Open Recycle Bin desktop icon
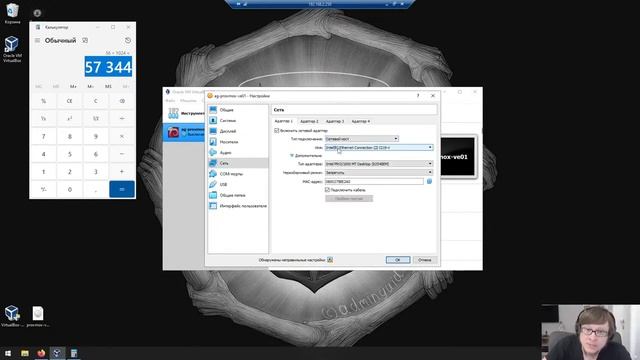This screenshot has width=640, height=360. pyautogui.click(x=12, y=13)
